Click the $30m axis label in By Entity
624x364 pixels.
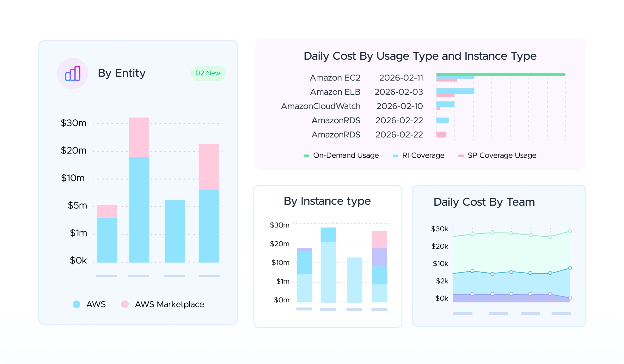pos(74,123)
